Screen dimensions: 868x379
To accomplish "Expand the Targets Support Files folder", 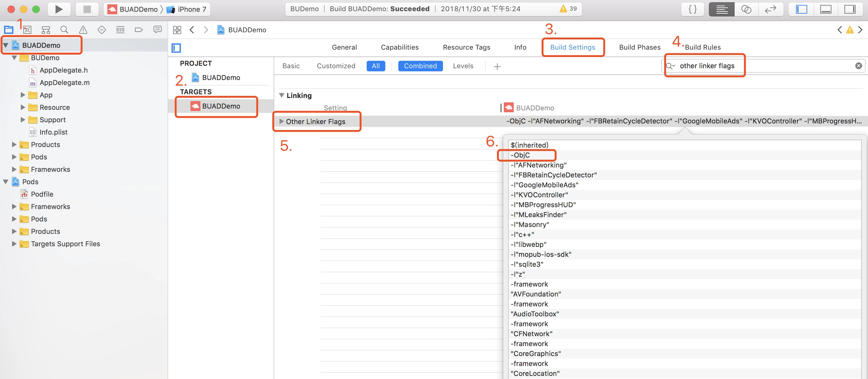I will point(14,244).
